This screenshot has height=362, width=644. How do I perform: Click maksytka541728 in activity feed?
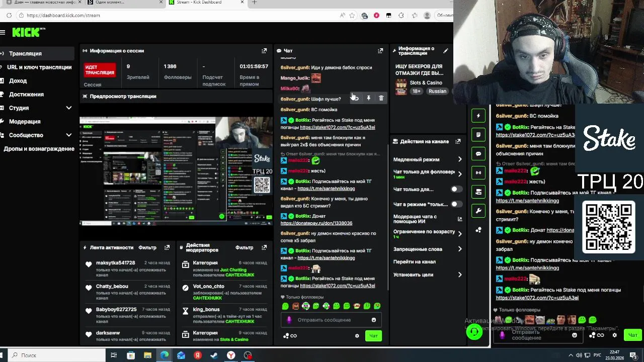click(x=116, y=263)
